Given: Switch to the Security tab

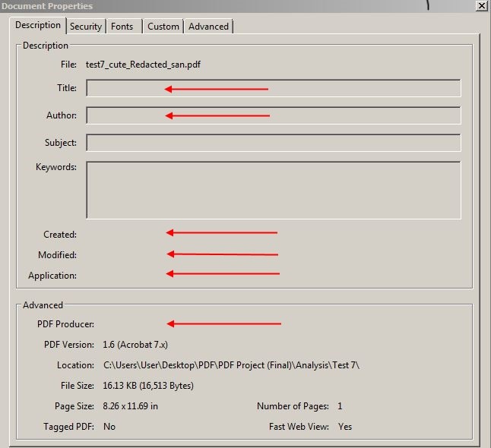Looking at the screenshot, I should click(x=85, y=27).
